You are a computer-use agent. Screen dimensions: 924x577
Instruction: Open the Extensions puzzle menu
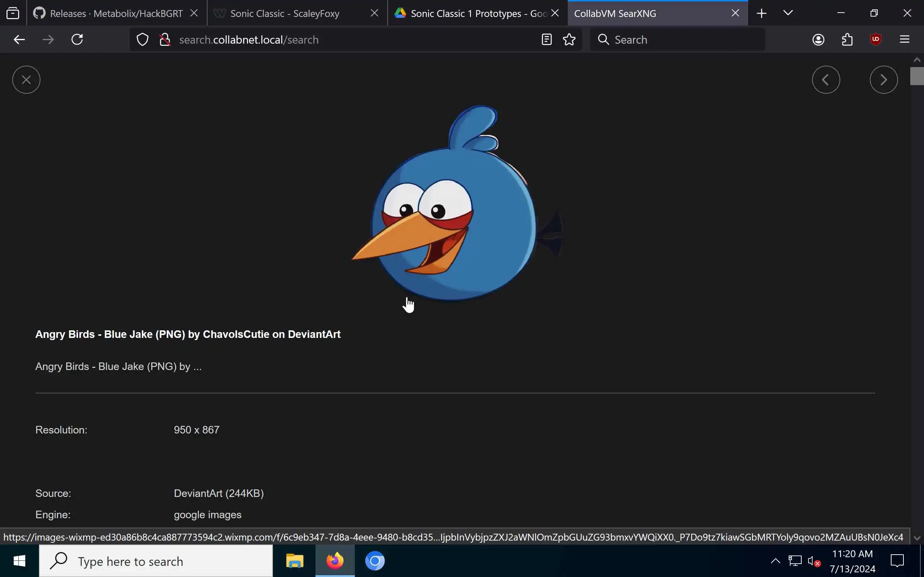coord(847,39)
